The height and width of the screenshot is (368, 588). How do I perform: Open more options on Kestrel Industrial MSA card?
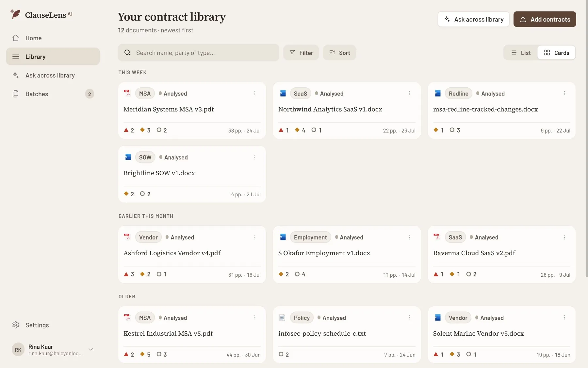tap(255, 318)
